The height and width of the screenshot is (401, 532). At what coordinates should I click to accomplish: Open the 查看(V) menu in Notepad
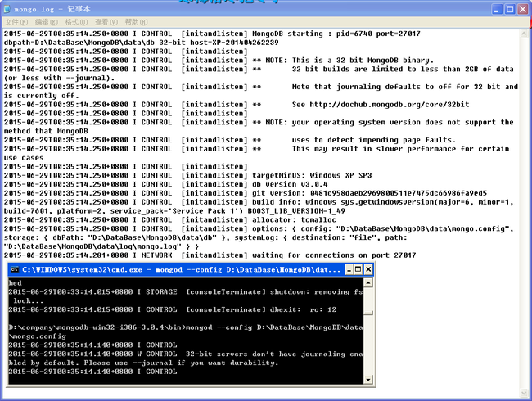tap(106, 22)
